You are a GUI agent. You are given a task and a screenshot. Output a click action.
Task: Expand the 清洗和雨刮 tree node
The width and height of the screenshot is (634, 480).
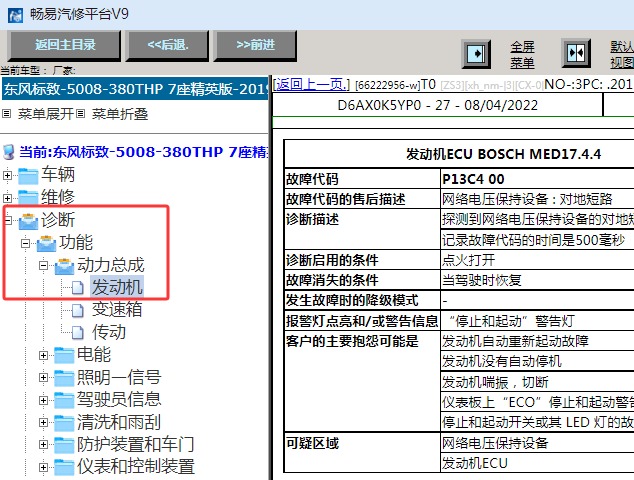43,423
